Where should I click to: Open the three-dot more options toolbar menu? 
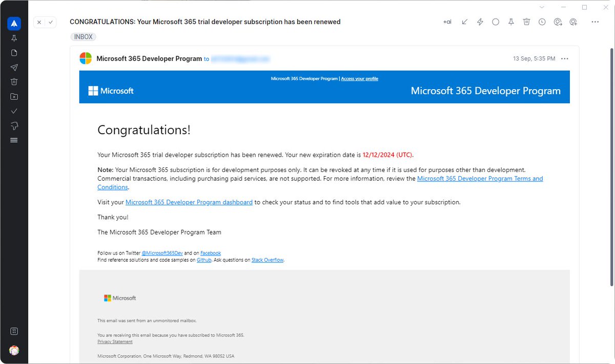point(594,22)
